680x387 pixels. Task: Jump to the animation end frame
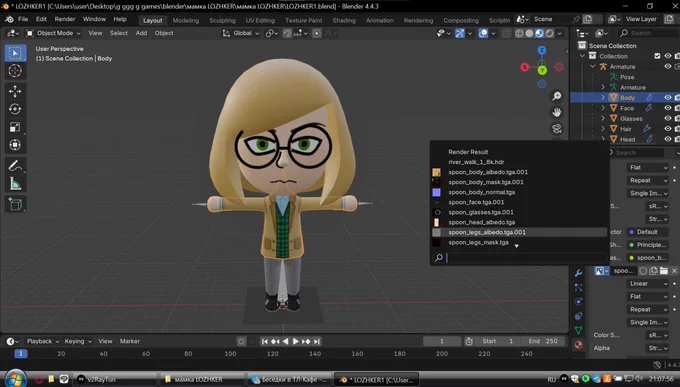317,341
